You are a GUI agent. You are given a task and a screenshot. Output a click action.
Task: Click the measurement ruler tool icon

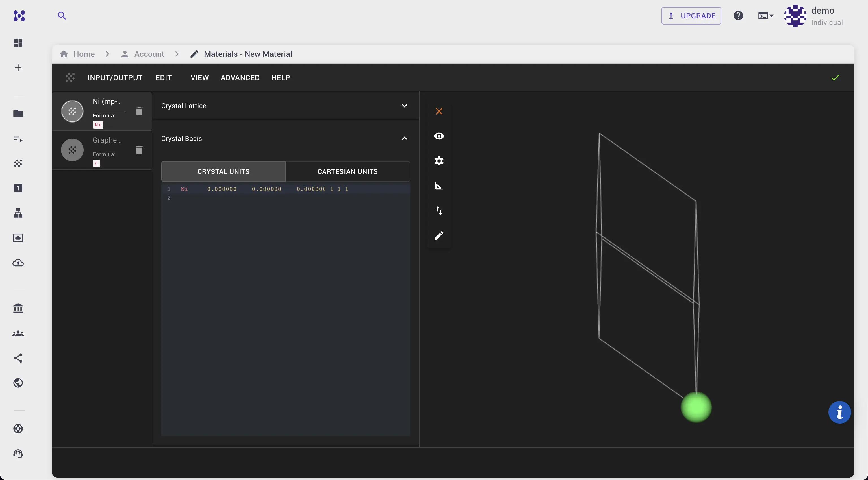pyautogui.click(x=439, y=186)
